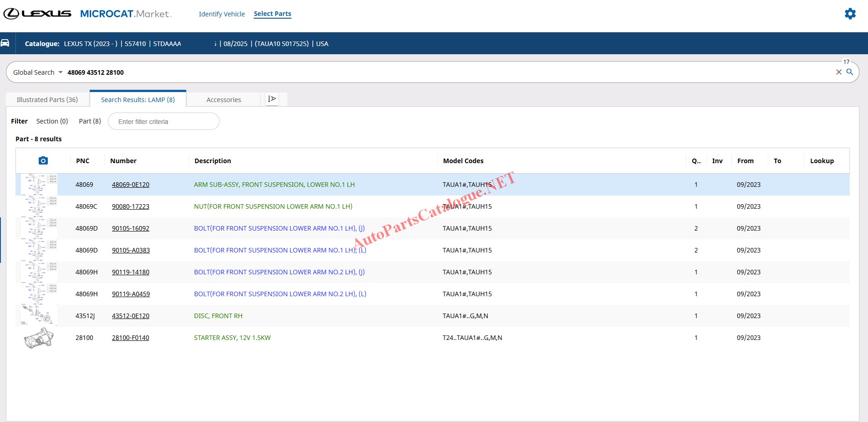Click the camera icon column header
The image size is (868, 422).
pos(43,160)
